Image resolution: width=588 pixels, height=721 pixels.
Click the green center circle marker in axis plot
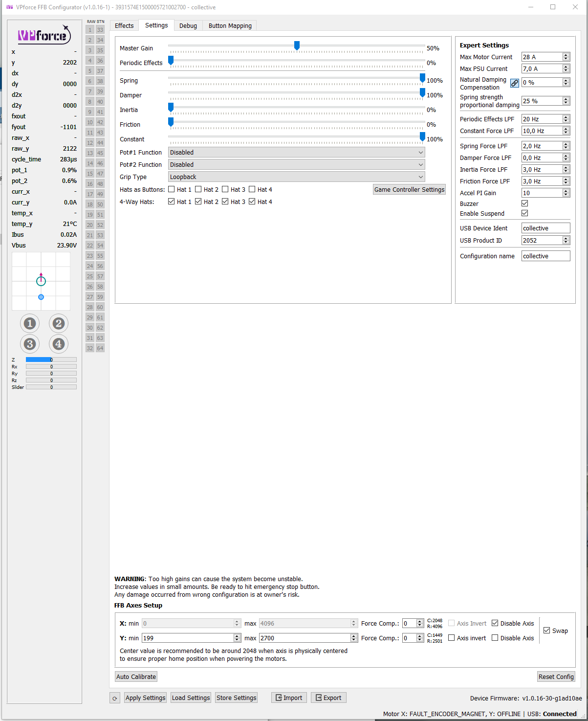pyautogui.click(x=41, y=281)
